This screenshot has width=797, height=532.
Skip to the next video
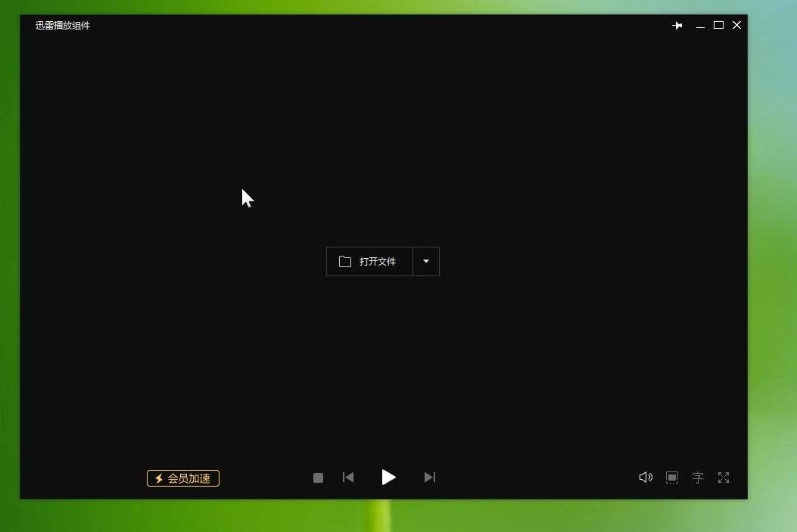pos(430,478)
